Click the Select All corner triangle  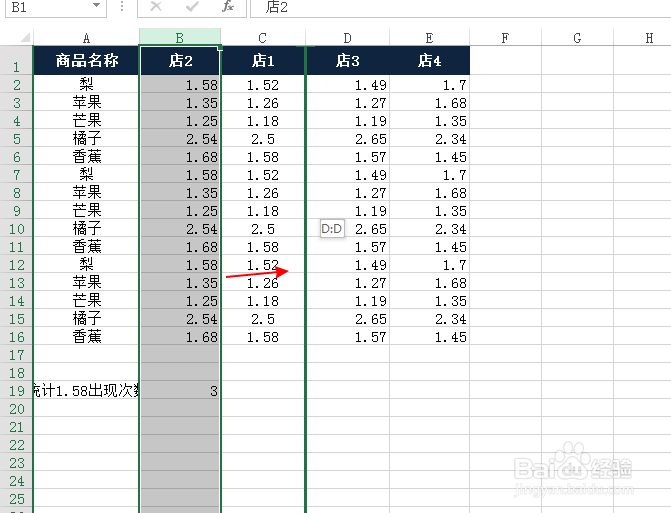[x=25, y=38]
